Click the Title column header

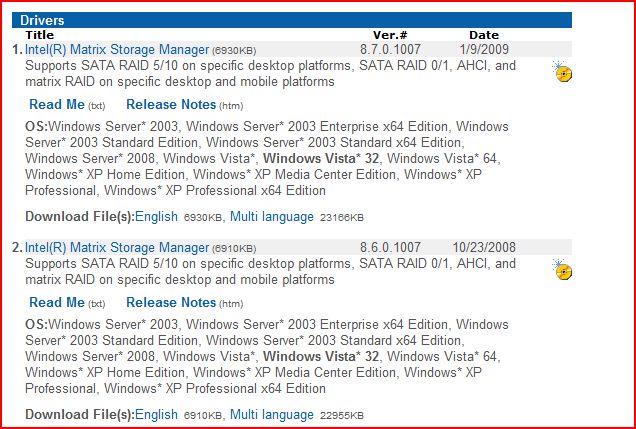click(x=39, y=35)
